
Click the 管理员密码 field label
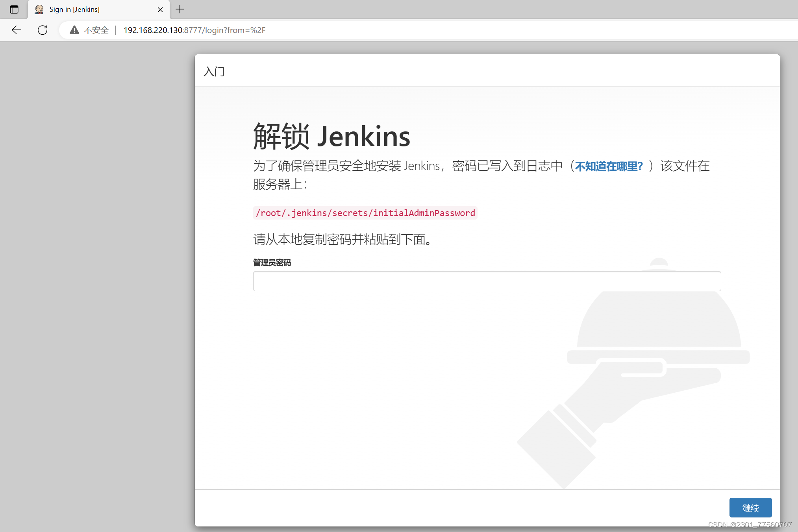272,262
